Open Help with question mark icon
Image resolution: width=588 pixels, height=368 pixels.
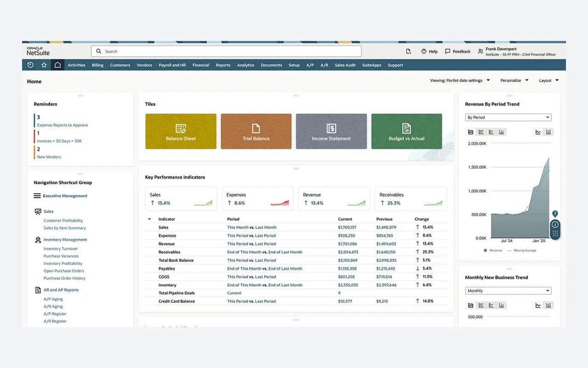[430, 52]
